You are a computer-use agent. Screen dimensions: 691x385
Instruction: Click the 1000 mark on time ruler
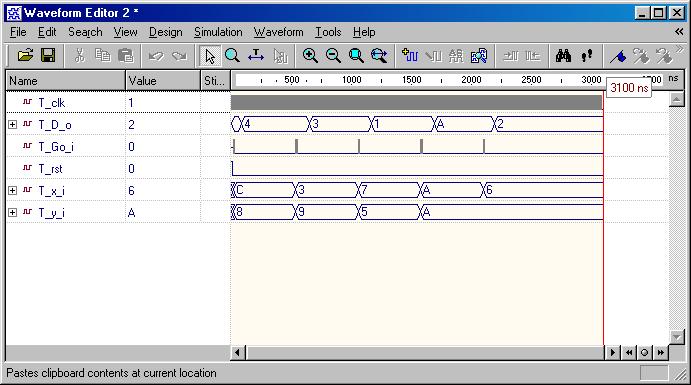351,80
